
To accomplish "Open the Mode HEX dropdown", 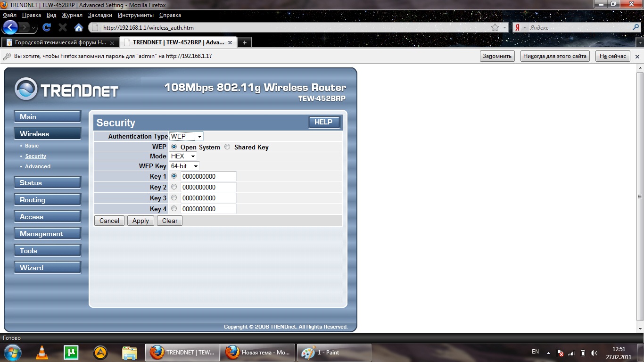I will point(183,156).
